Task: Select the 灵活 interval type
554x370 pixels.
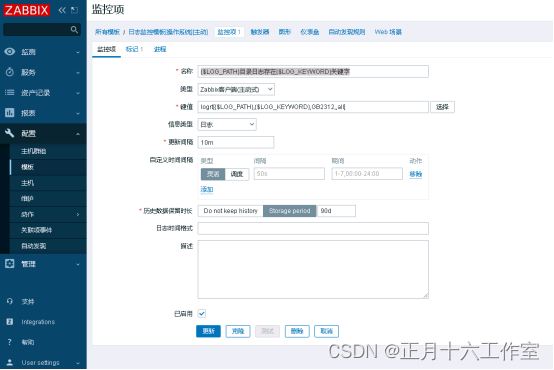Action: click(213, 174)
